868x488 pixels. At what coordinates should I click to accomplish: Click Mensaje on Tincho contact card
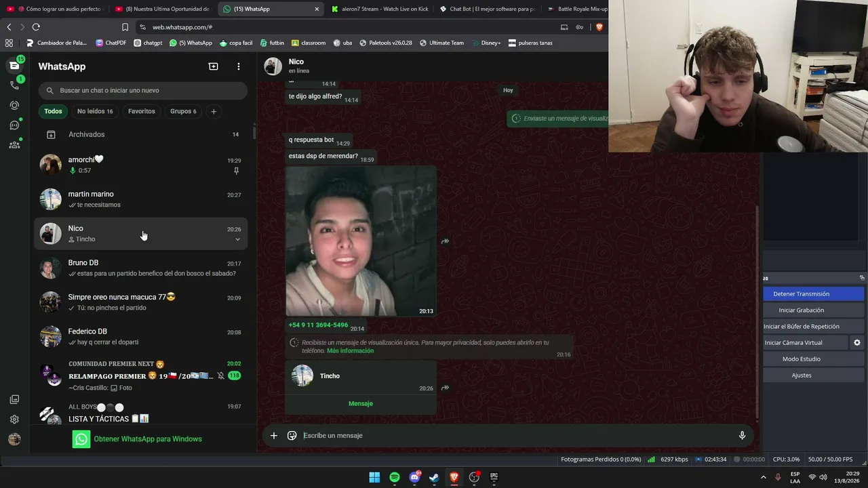point(361,403)
